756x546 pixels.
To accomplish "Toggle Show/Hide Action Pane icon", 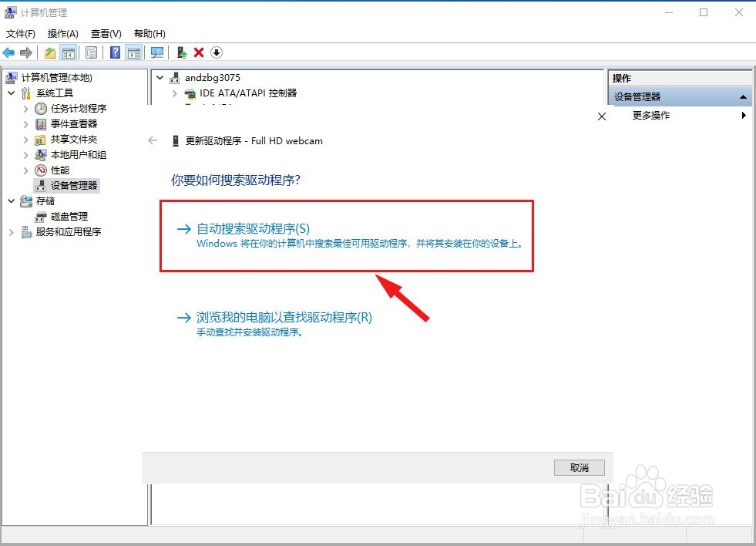I will (x=133, y=52).
